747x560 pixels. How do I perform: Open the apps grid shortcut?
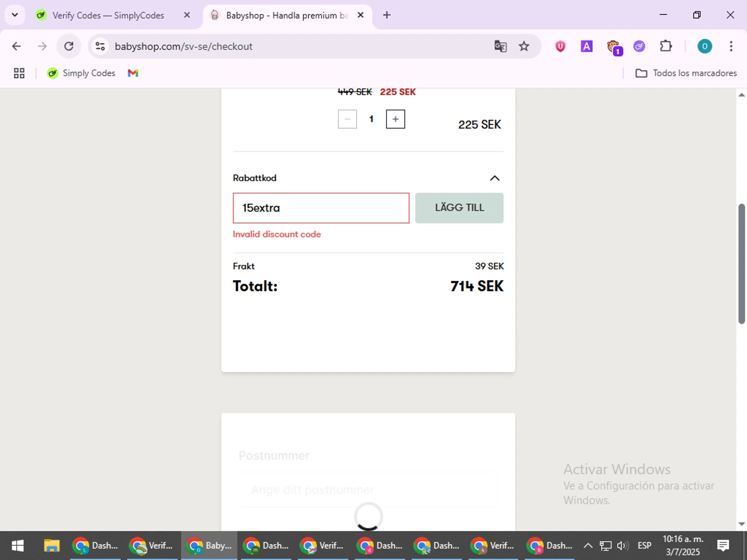pyautogui.click(x=19, y=73)
